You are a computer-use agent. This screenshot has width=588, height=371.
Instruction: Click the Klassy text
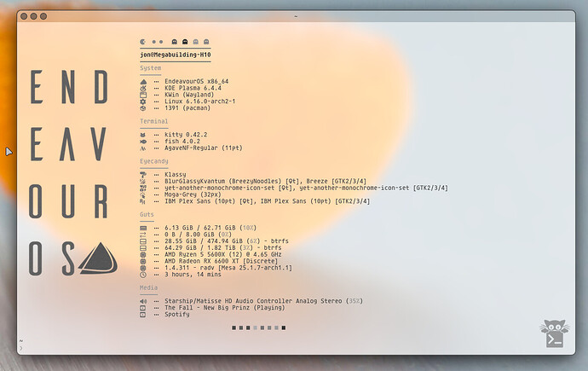176,175
